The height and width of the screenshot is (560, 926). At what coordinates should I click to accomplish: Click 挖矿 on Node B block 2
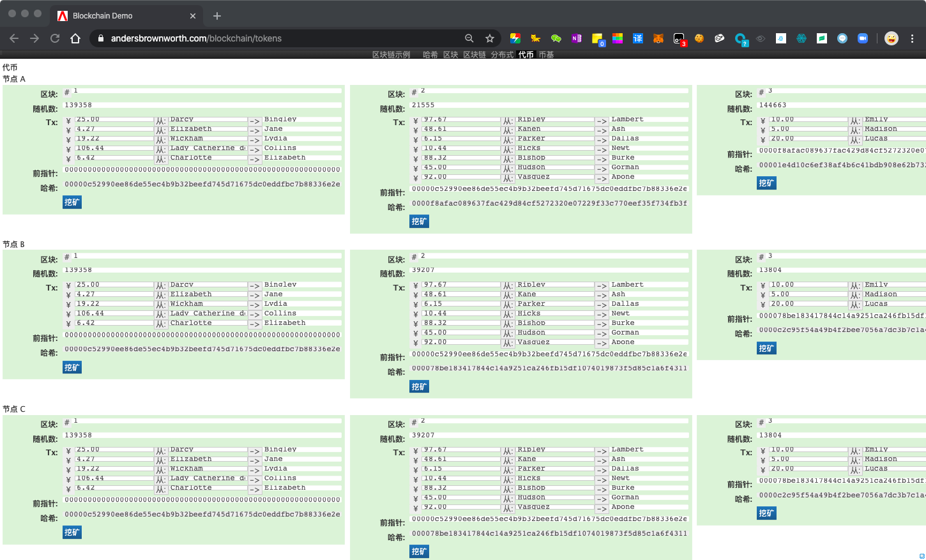(x=420, y=387)
